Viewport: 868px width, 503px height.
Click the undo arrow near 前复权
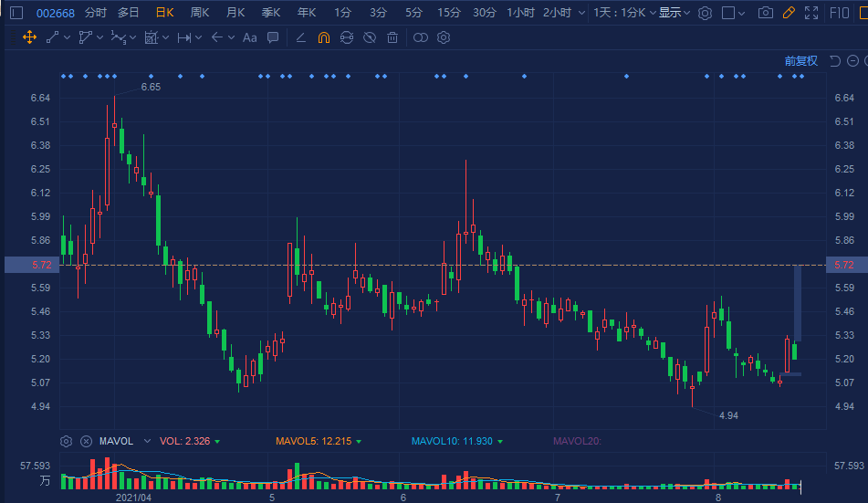[835, 61]
